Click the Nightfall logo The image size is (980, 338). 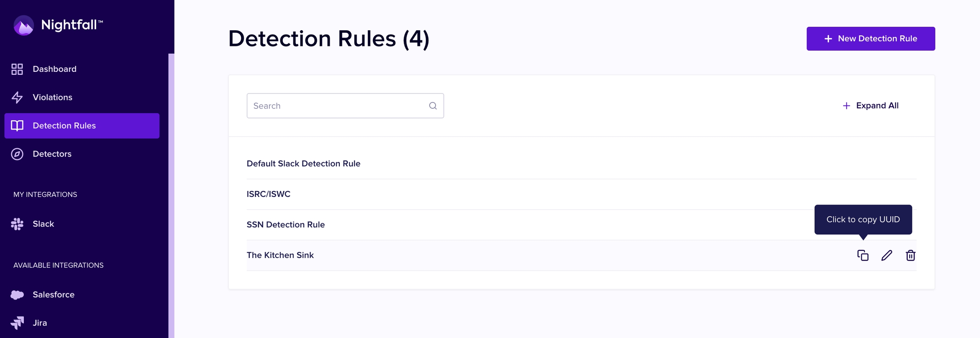click(58, 25)
